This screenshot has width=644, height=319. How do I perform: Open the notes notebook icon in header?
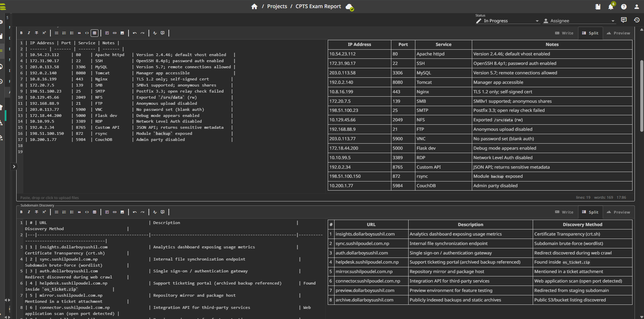(598, 7)
